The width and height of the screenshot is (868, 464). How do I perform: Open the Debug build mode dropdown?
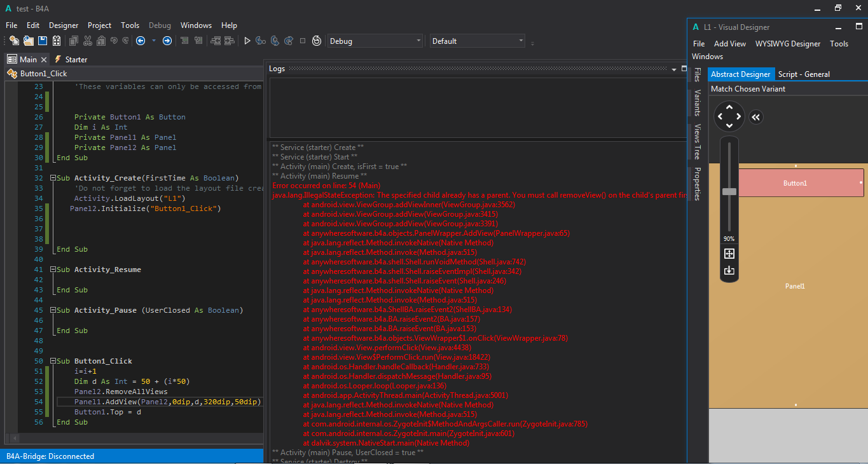click(x=375, y=41)
